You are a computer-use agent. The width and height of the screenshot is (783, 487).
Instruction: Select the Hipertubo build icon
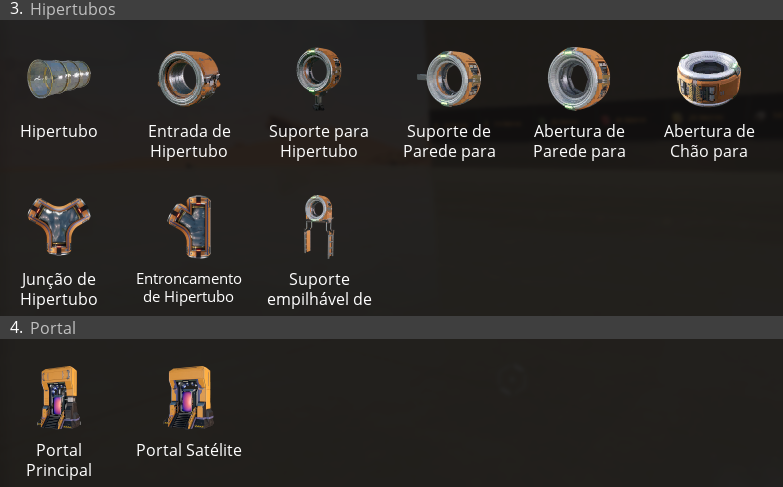[59, 77]
